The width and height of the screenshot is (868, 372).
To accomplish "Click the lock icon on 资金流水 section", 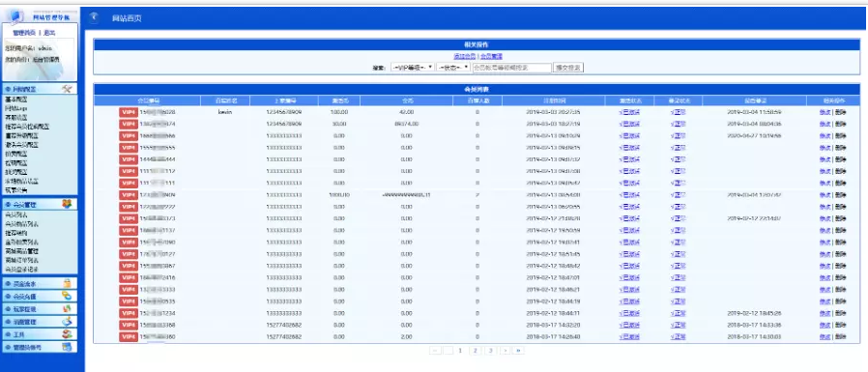I will pos(67,283).
